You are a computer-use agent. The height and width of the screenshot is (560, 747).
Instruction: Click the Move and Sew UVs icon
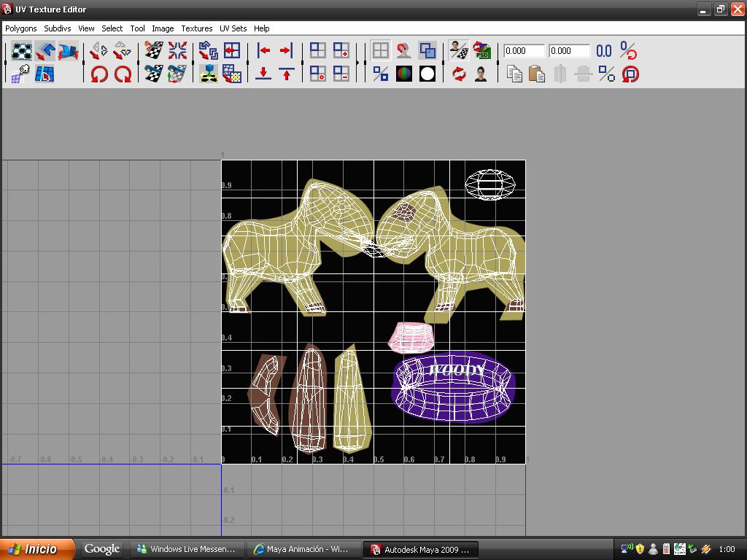pos(177,74)
